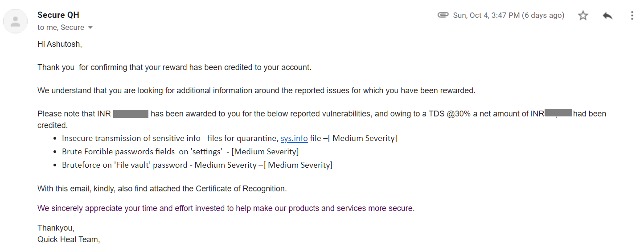Click the 'Bruteforce on File vault password' bullet
The width and height of the screenshot is (644, 252).
click(x=196, y=165)
